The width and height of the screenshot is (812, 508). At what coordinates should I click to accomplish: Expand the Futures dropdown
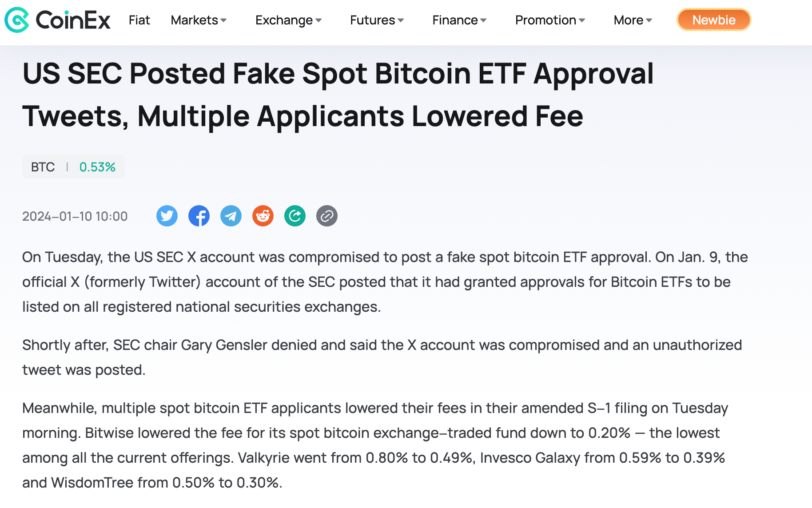tap(377, 20)
